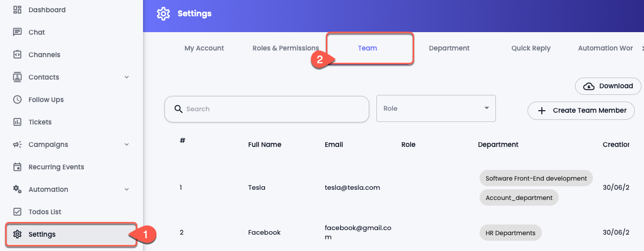Switch to the Team tab
Image resolution: width=644 pixels, height=251 pixels.
click(367, 48)
